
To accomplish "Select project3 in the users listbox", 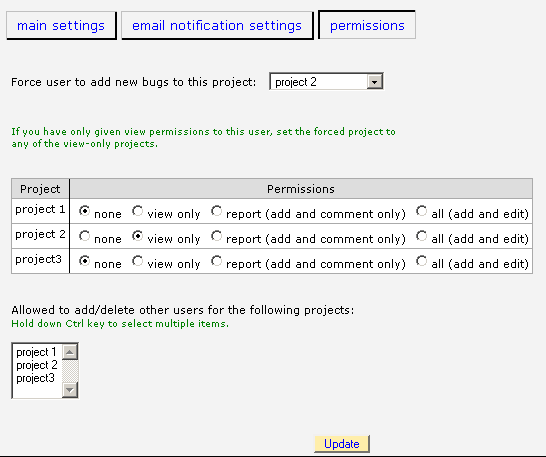I will pyautogui.click(x=36, y=378).
